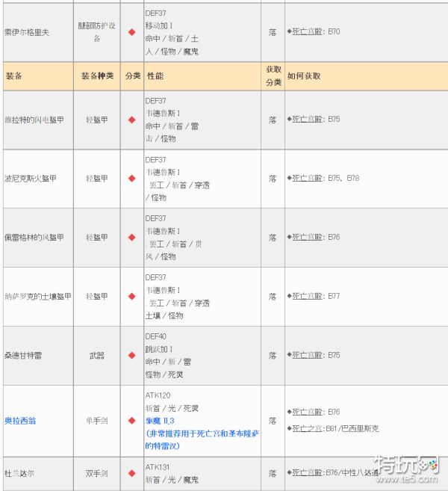Select the red diamond in 波尼克斯火铠甲 row
The width and height of the screenshot is (448, 491).
[x=131, y=179]
